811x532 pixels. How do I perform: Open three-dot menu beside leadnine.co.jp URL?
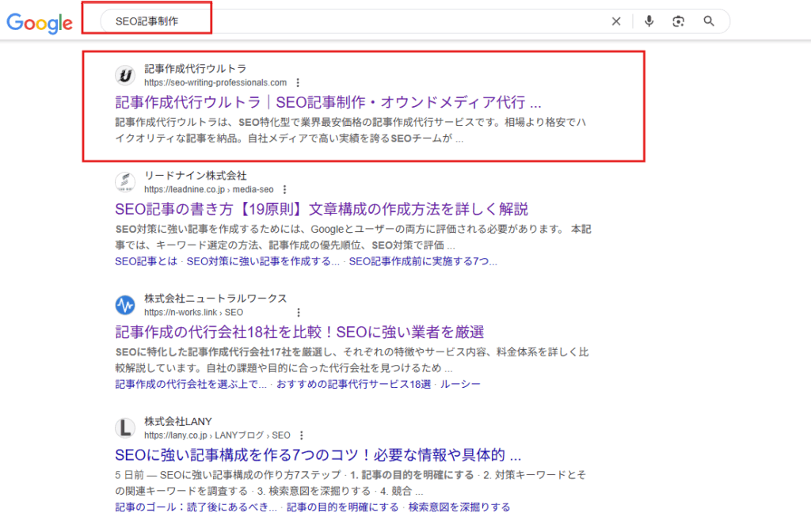point(284,190)
